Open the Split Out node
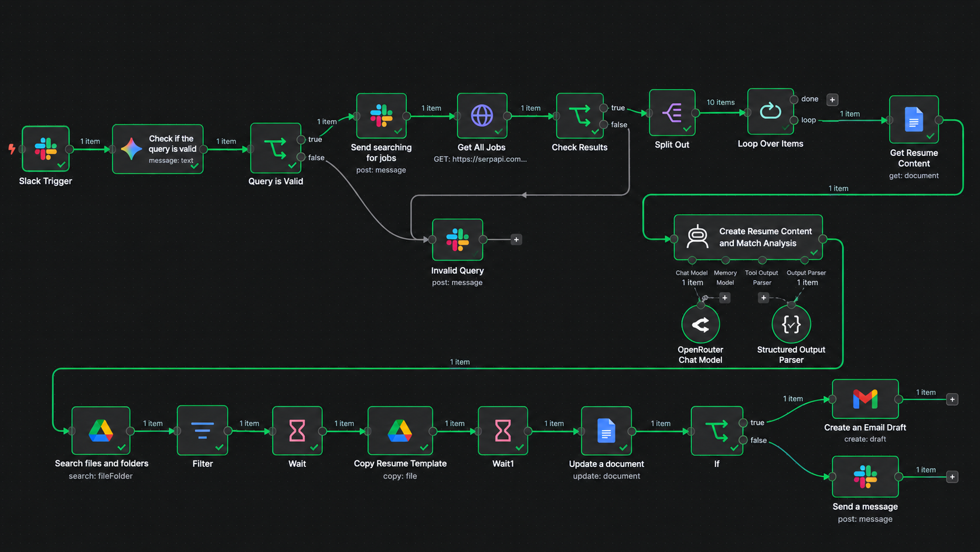 (x=672, y=113)
